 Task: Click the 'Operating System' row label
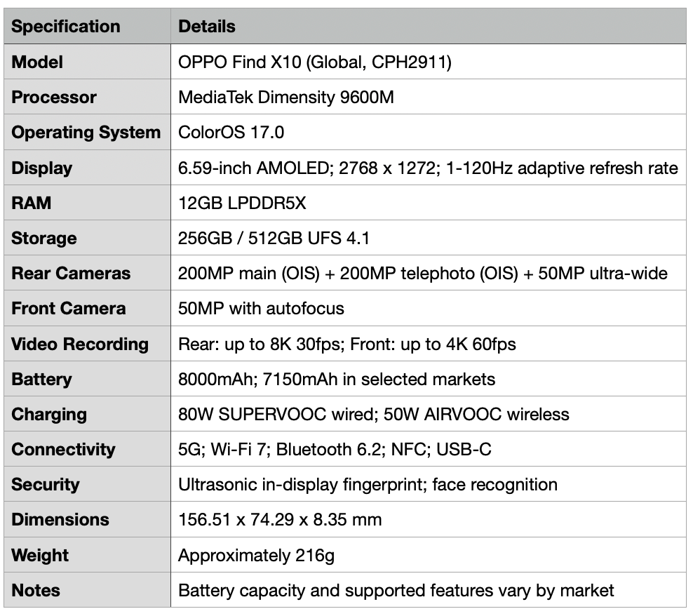86,133
